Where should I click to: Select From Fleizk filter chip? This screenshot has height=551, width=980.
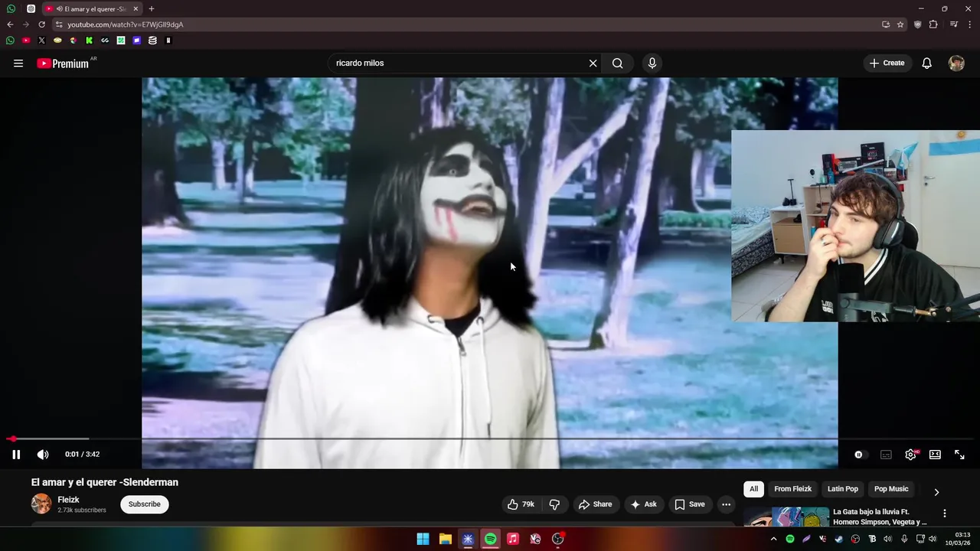792,489
